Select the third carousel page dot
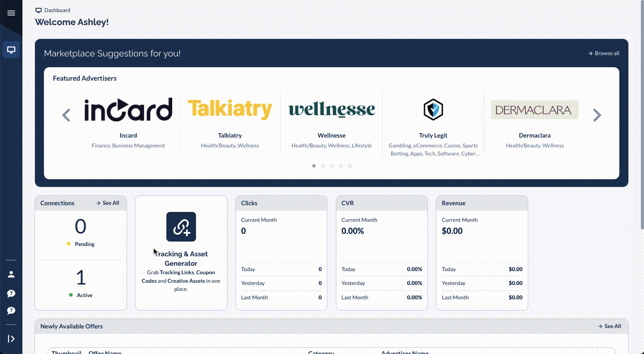 tap(332, 166)
